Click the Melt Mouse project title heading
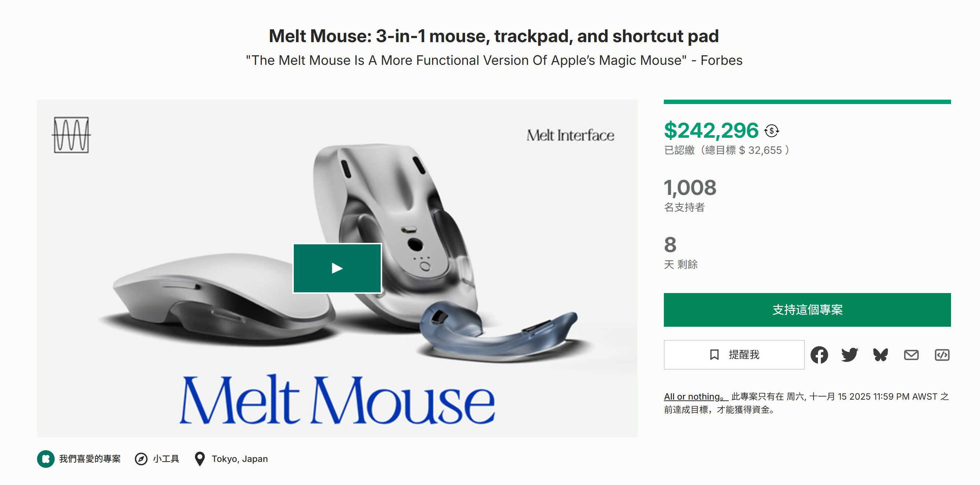The height and width of the screenshot is (485, 980). tap(493, 36)
